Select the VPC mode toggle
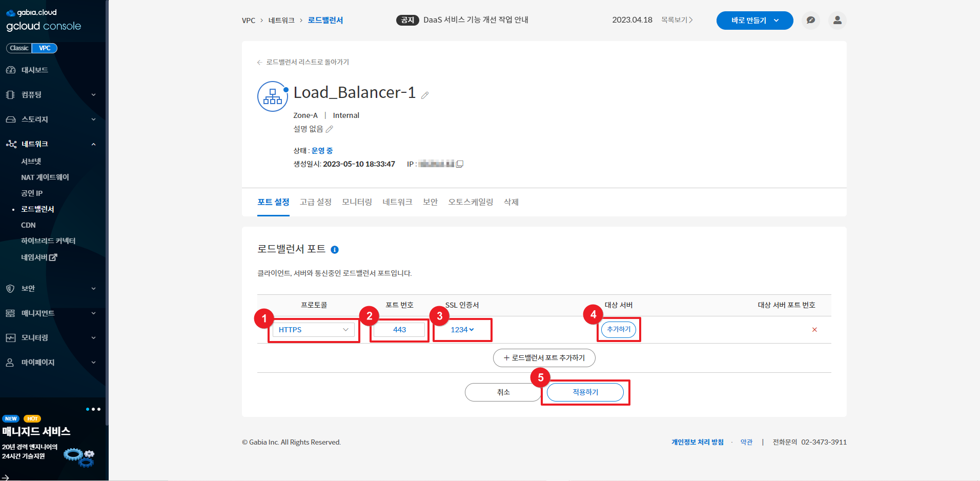This screenshot has width=980, height=481. [x=45, y=48]
